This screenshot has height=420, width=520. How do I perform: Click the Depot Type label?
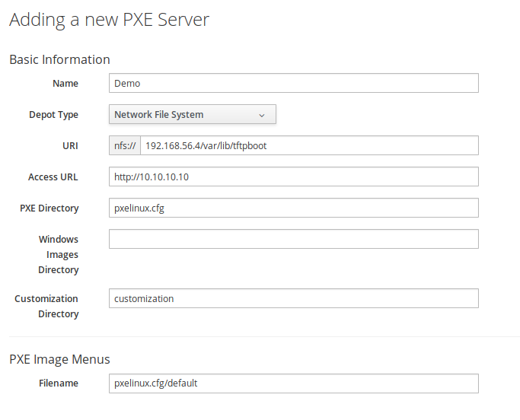(54, 115)
